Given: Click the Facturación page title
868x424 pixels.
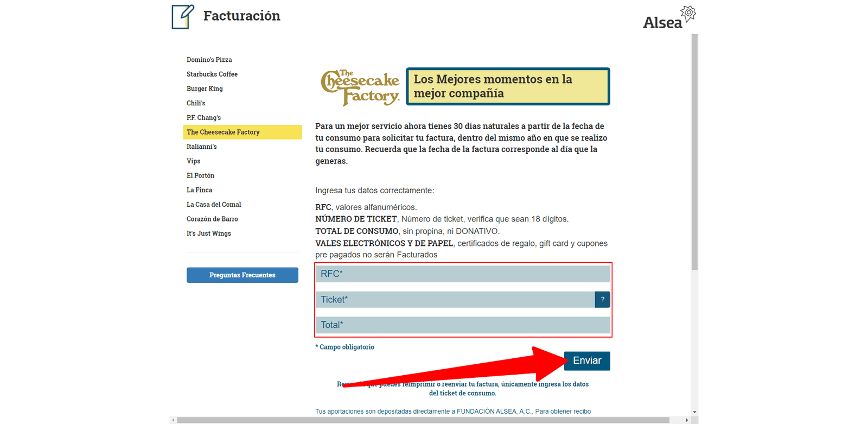Looking at the screenshot, I should 242,16.
